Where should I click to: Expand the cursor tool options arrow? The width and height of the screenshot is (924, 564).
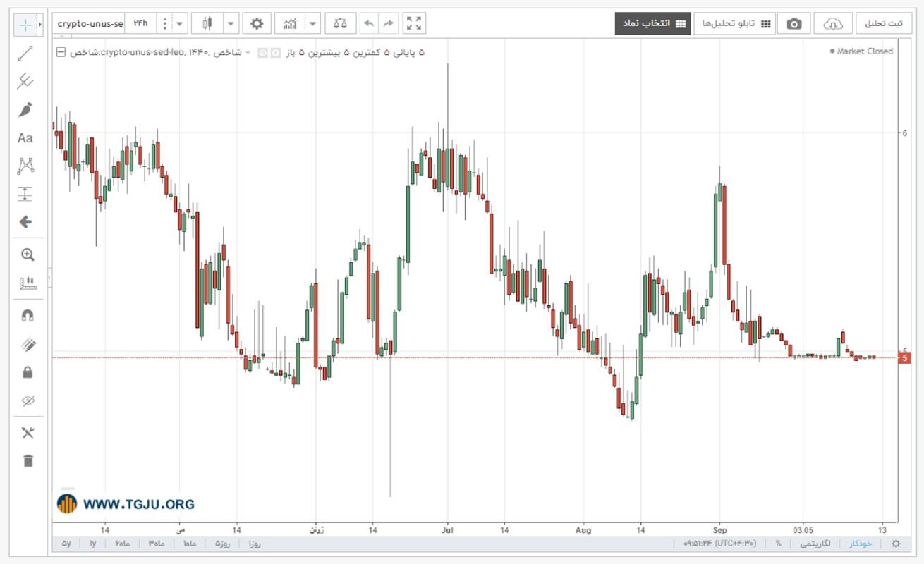40,25
